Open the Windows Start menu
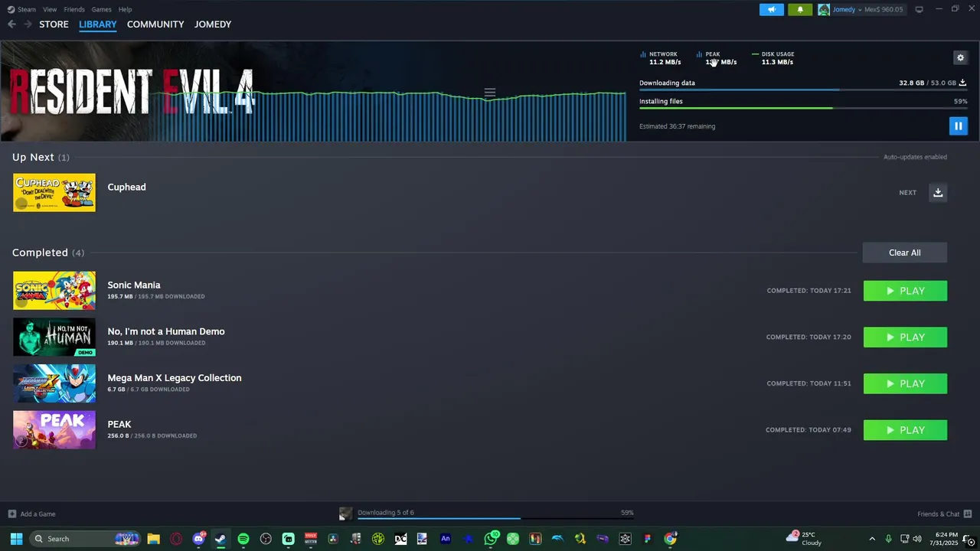 pos(16,539)
